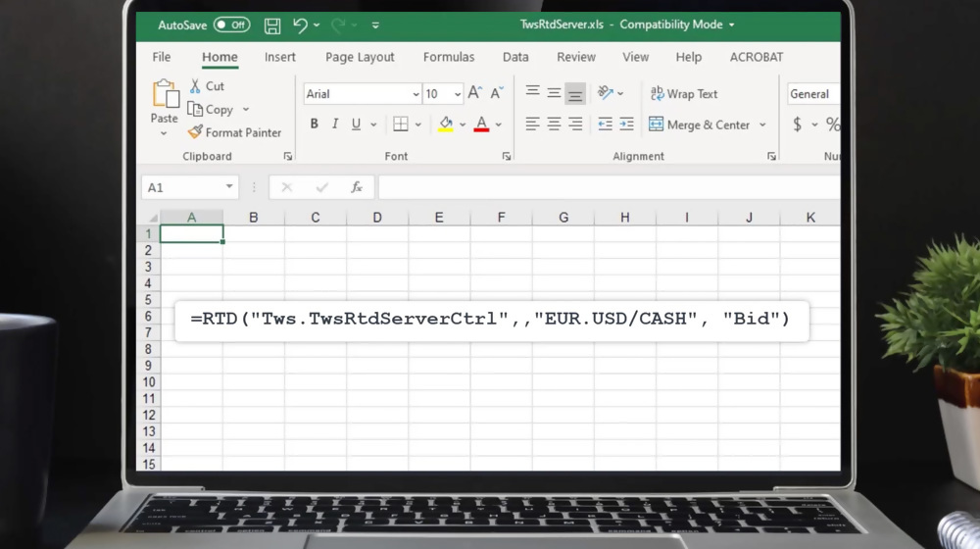Toggle Wrap Text option

coord(684,94)
